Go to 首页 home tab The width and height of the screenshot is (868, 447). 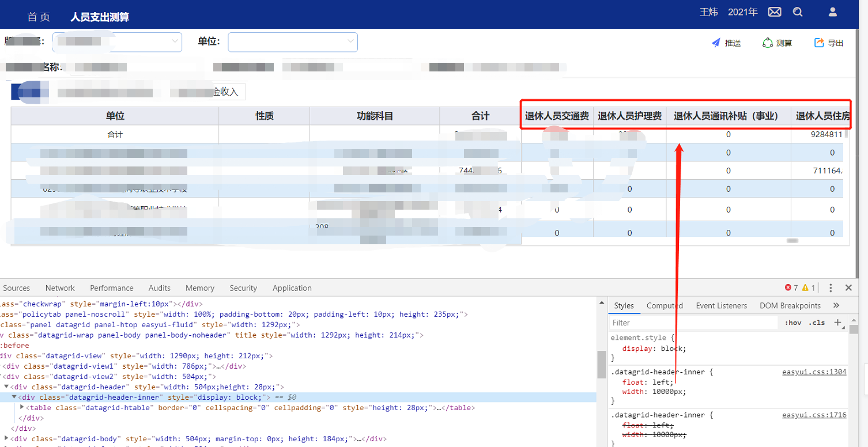point(39,17)
